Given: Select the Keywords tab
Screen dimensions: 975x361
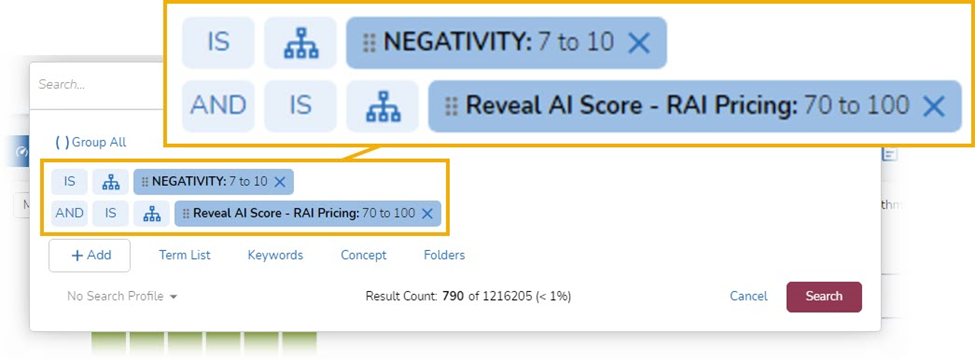Looking at the screenshot, I should tap(275, 255).
